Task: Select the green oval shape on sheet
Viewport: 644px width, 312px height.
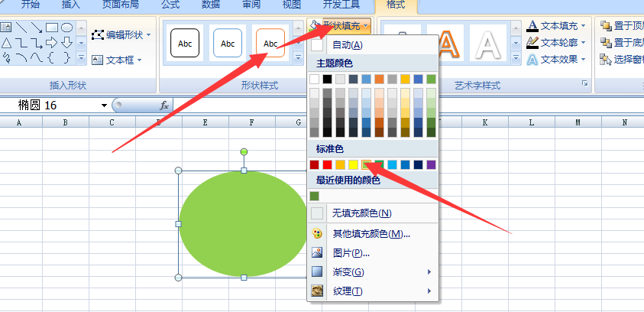Action: pos(243,224)
